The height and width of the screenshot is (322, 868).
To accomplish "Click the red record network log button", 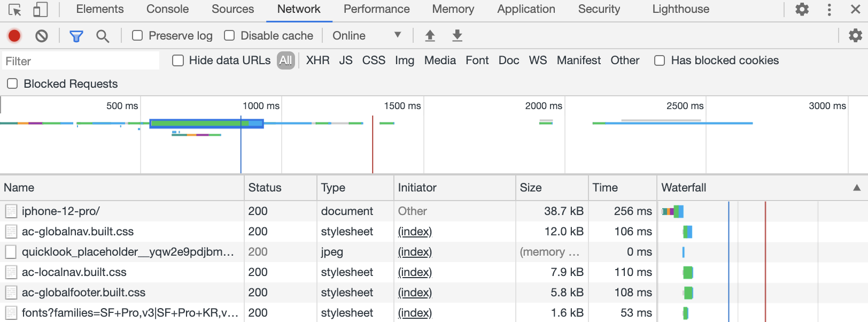I will coord(14,36).
